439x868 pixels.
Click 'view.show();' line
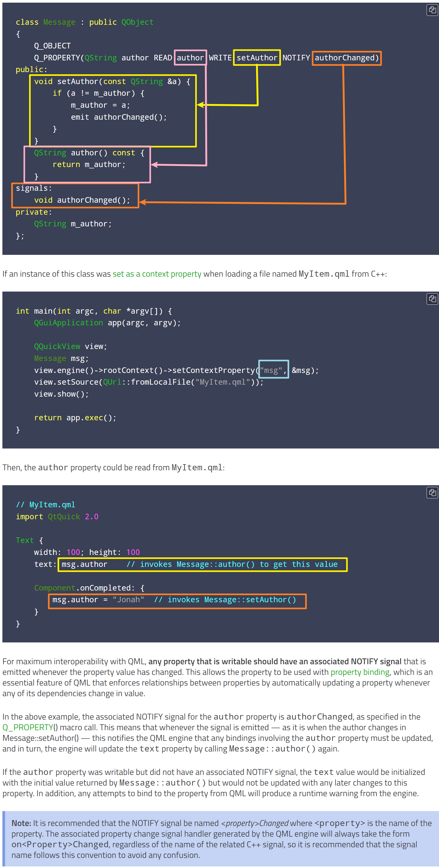pos(61,394)
